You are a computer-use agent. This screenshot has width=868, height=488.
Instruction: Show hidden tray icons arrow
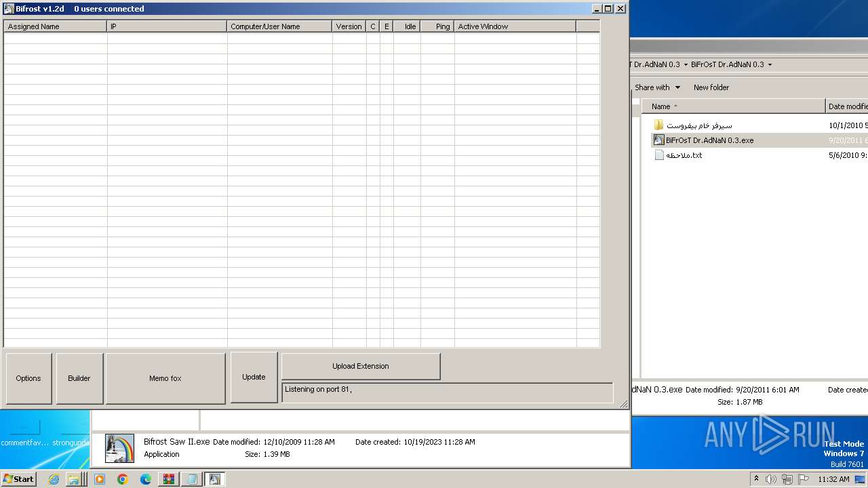point(756,479)
